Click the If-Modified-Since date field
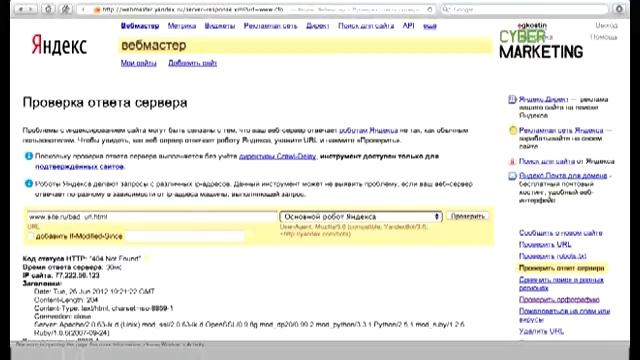 point(185,236)
